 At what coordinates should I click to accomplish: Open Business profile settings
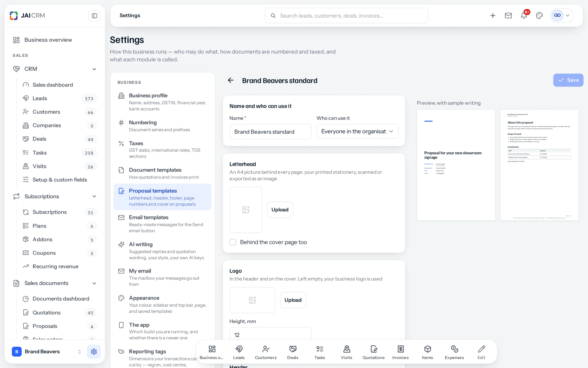(x=162, y=102)
